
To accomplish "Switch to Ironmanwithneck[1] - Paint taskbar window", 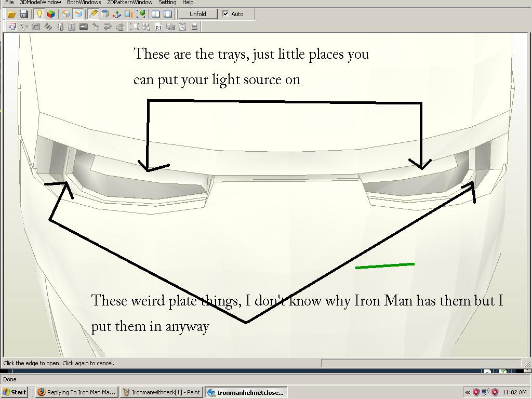I will coord(162,392).
